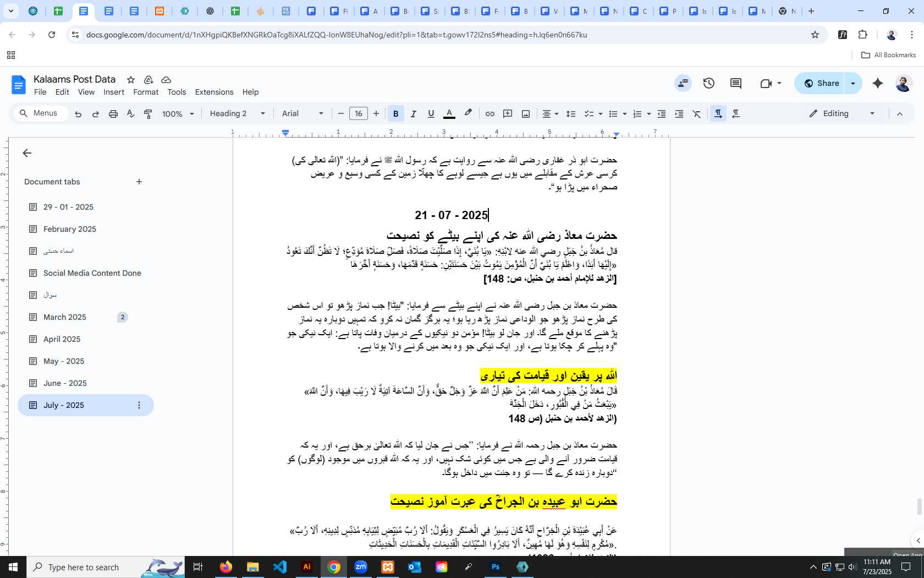Clear formatting using toolbar icon

pos(697,114)
